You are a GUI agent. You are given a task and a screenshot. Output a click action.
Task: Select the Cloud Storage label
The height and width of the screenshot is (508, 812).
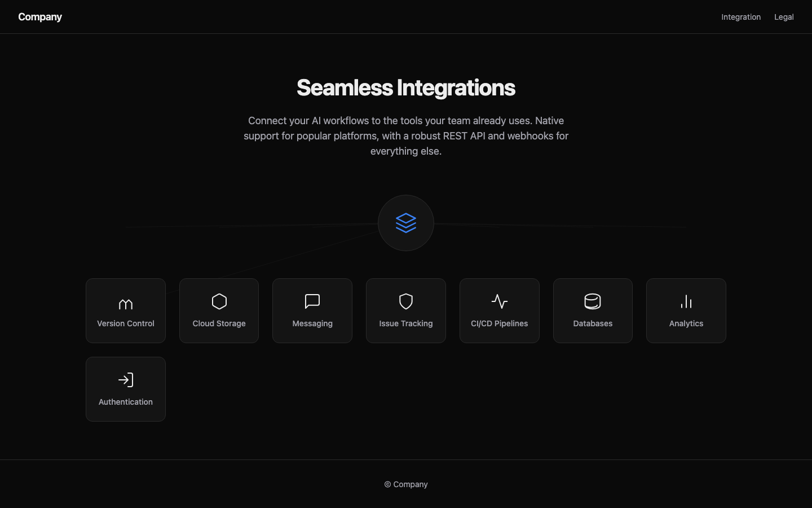click(219, 323)
